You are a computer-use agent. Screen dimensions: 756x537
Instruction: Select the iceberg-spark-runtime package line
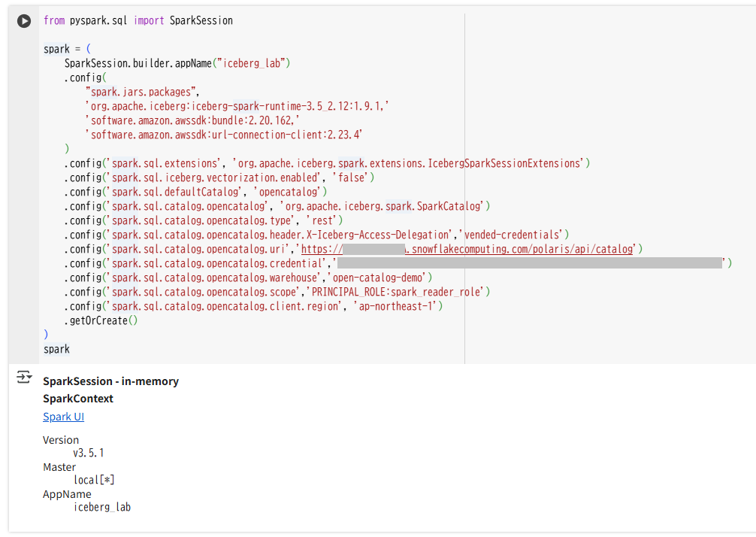click(237, 106)
